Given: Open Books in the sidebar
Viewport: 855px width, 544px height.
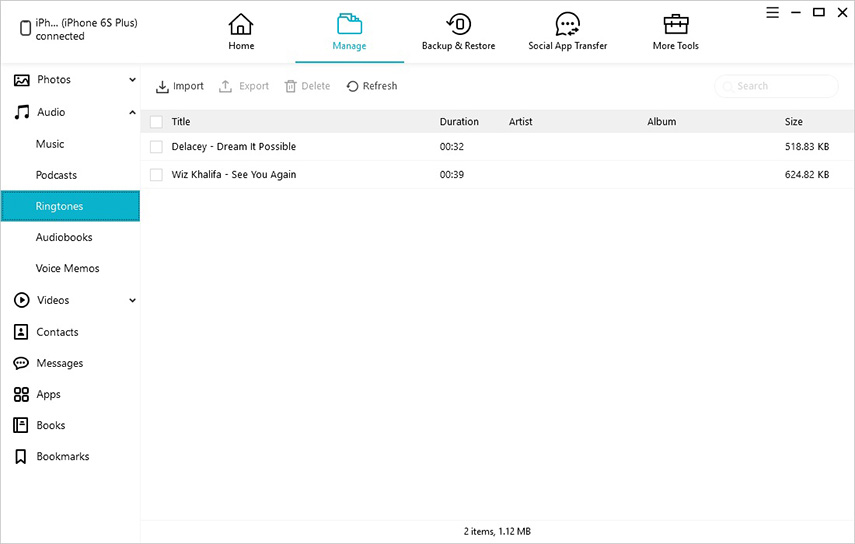Looking at the screenshot, I should point(51,425).
